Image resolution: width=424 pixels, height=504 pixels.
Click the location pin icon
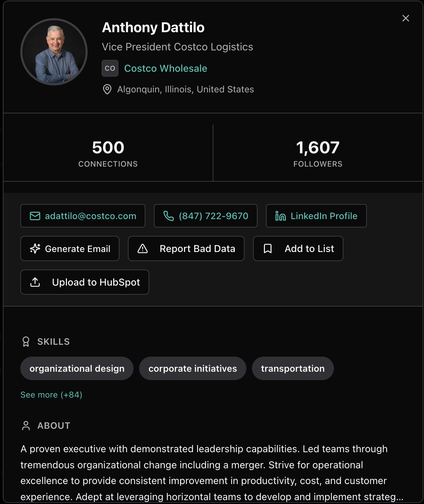tap(107, 89)
